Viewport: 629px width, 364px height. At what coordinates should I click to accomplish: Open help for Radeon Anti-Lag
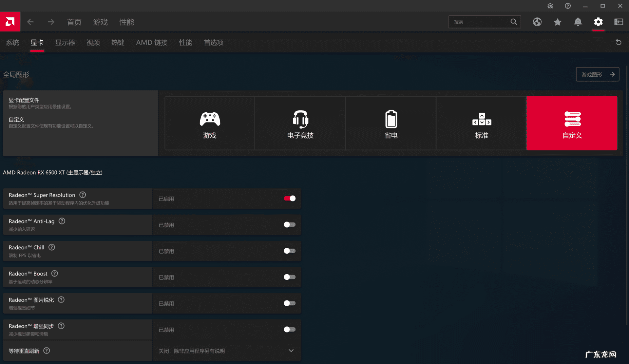(x=62, y=221)
